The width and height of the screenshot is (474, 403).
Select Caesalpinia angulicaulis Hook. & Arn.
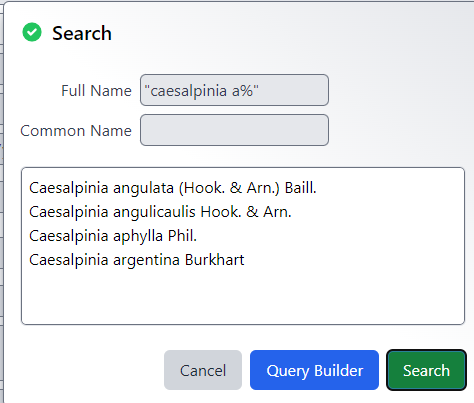click(x=160, y=212)
